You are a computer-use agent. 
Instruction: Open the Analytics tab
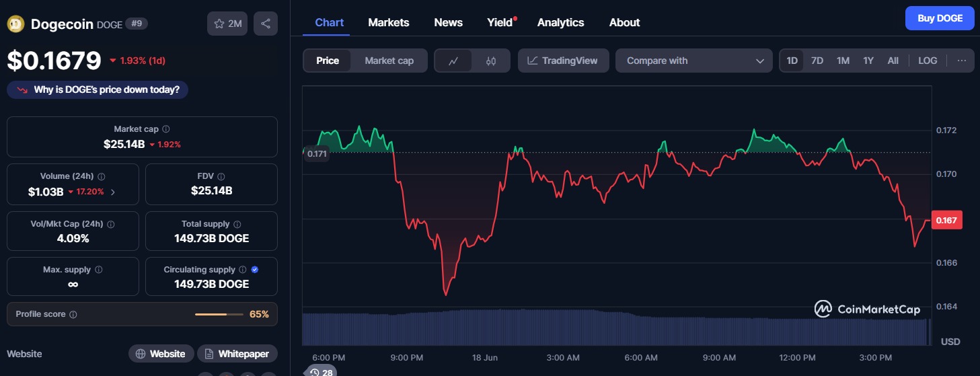561,22
